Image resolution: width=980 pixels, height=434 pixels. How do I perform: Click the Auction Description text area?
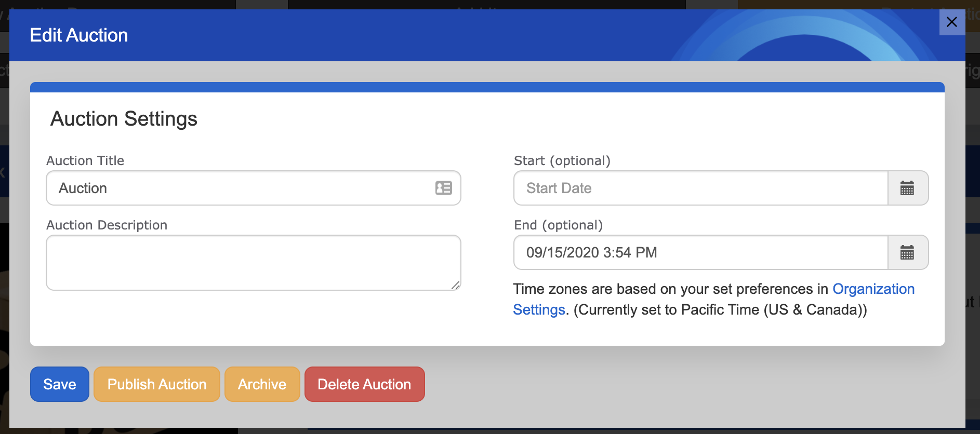pyautogui.click(x=253, y=262)
